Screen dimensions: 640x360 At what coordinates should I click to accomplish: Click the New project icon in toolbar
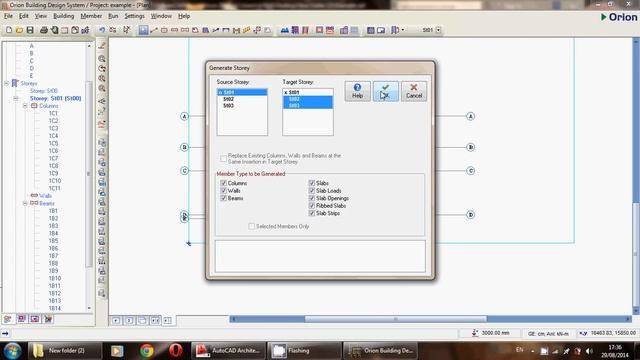click(9, 30)
